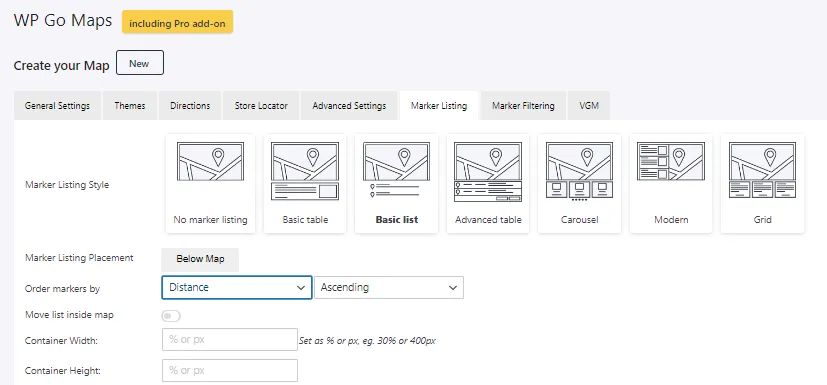This screenshot has width=827, height=385.
Task: Open the Themes tab
Action: pyautogui.click(x=130, y=105)
